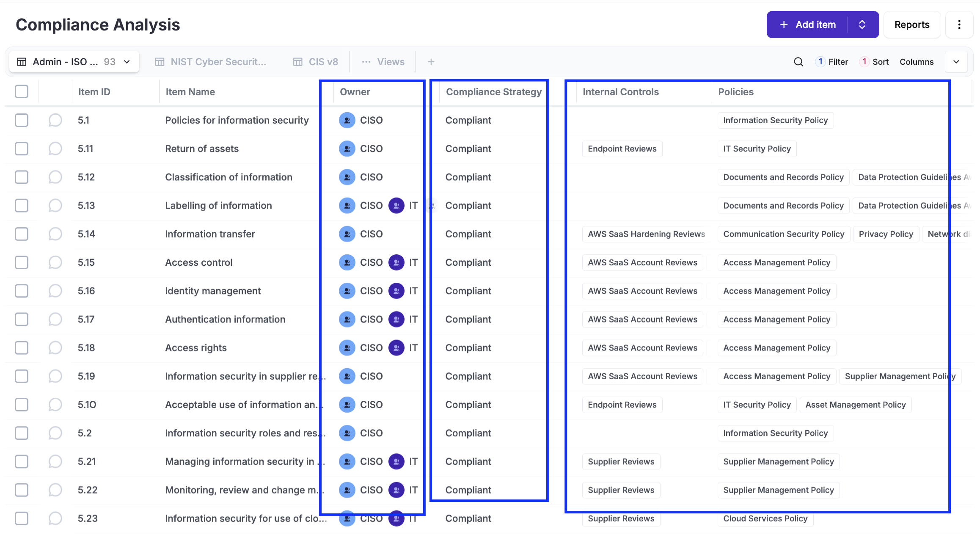Expand the toolbar chevron next to Columns
This screenshot has height=535, width=980.
pos(956,62)
